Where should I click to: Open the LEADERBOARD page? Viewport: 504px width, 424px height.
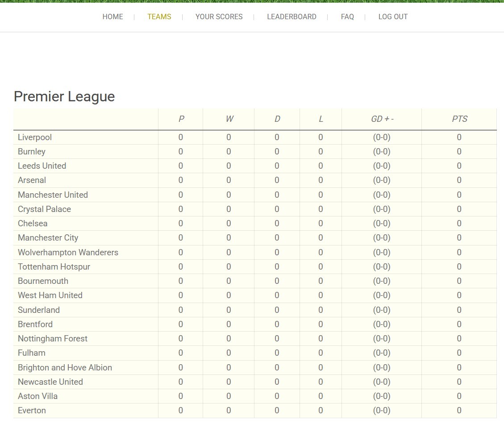point(292,17)
